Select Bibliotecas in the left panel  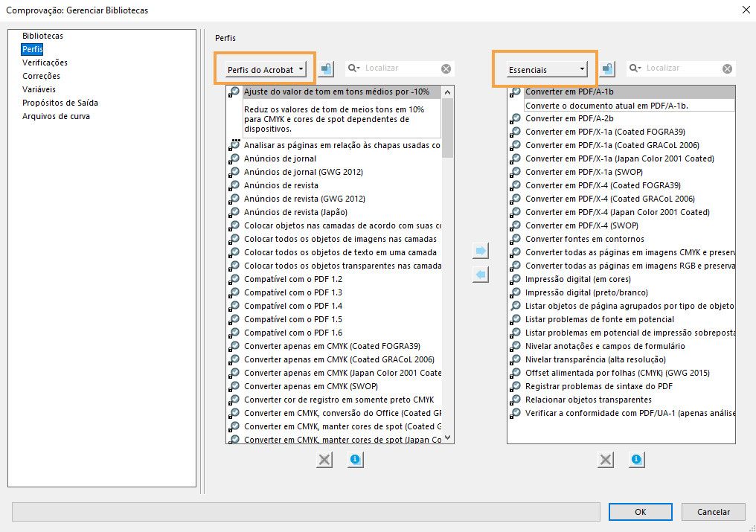42,36
